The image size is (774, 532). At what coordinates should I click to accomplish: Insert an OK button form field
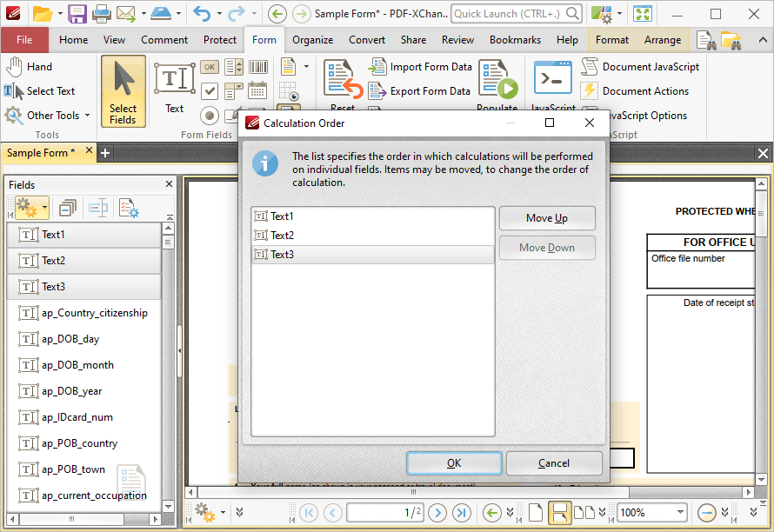[x=210, y=67]
